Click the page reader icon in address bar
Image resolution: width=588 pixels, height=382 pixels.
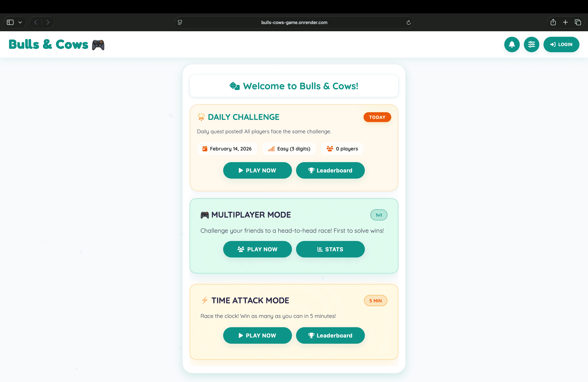(180, 23)
